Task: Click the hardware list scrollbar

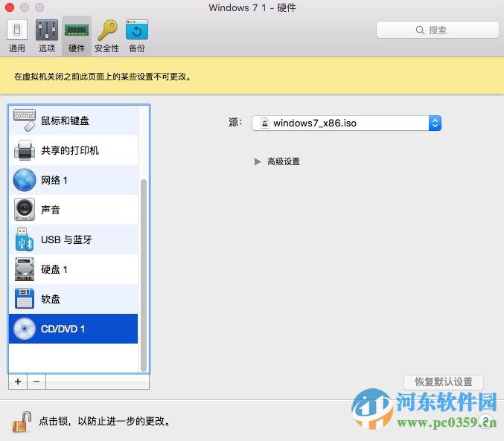Action: pyautogui.click(x=144, y=275)
